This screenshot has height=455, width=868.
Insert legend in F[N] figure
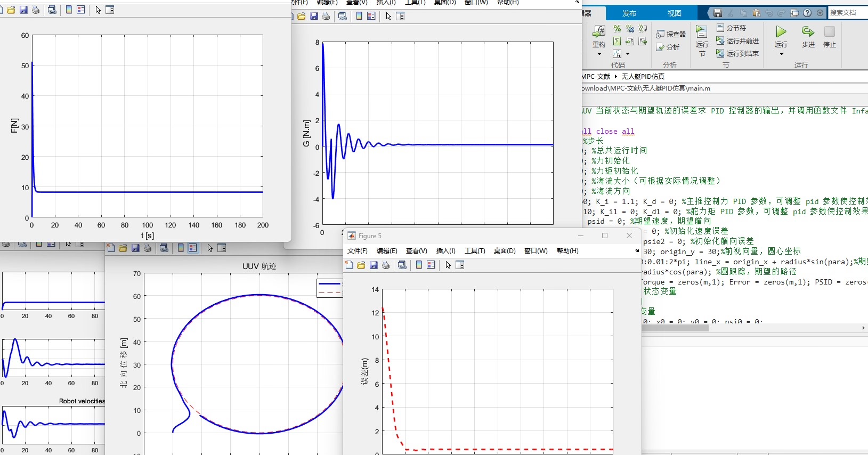point(81,10)
